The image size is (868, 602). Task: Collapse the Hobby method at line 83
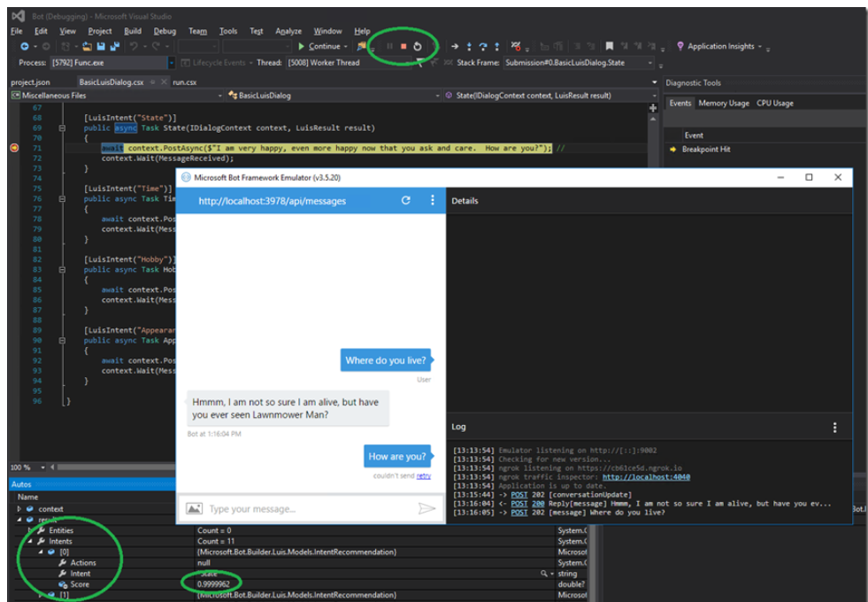(62, 270)
